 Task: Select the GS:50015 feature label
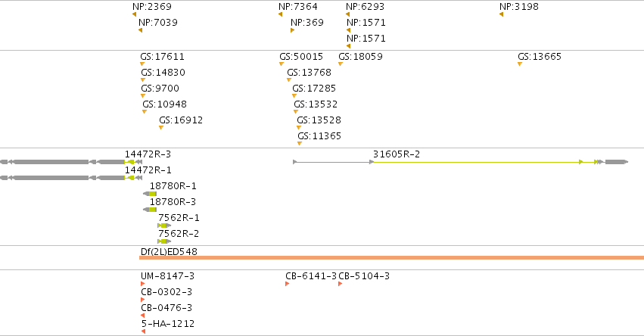point(301,57)
